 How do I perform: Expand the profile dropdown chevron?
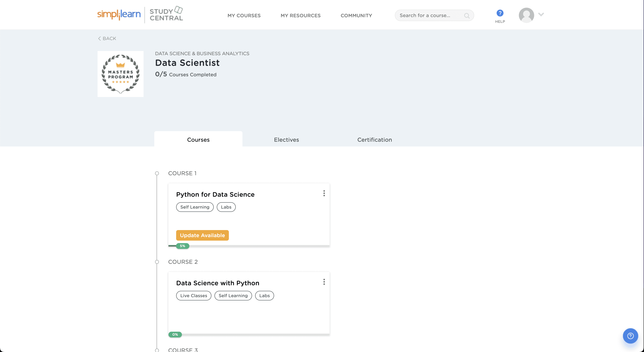pyautogui.click(x=541, y=15)
